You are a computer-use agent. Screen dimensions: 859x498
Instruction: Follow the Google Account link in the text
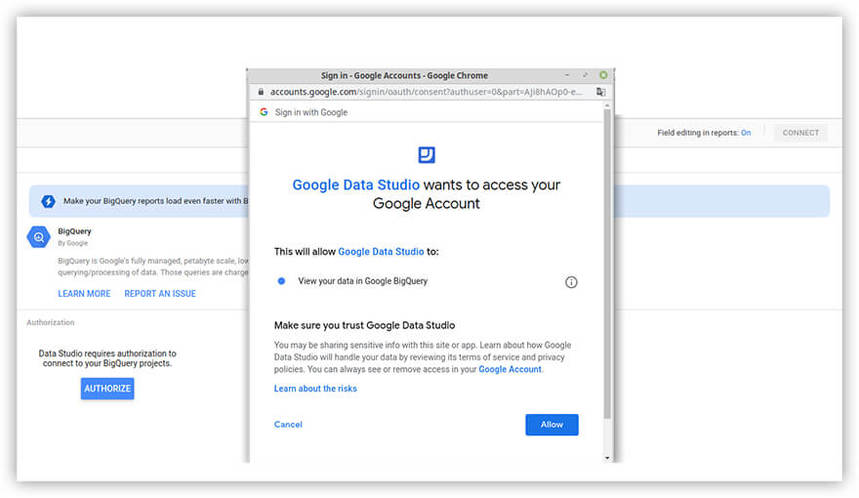click(510, 369)
